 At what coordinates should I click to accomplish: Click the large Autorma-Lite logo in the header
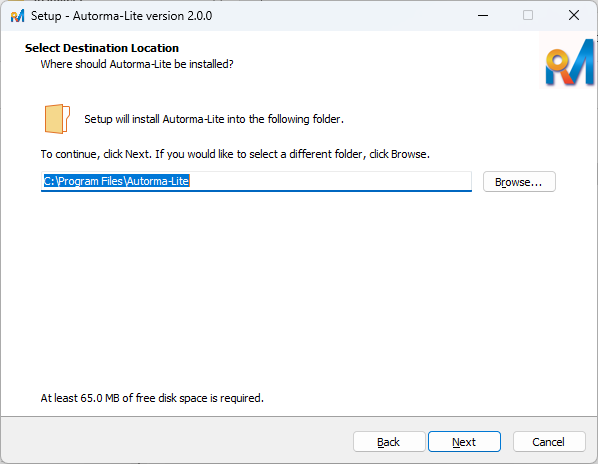coord(569,63)
